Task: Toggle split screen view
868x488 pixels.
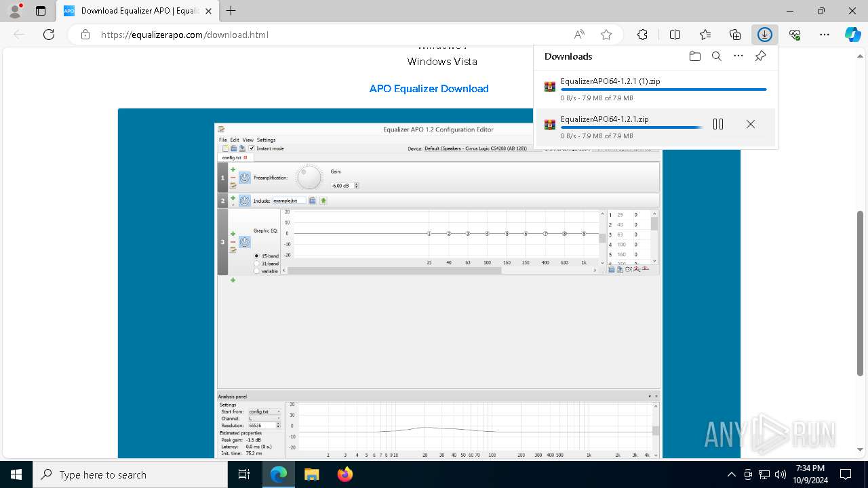Action: (x=675, y=35)
